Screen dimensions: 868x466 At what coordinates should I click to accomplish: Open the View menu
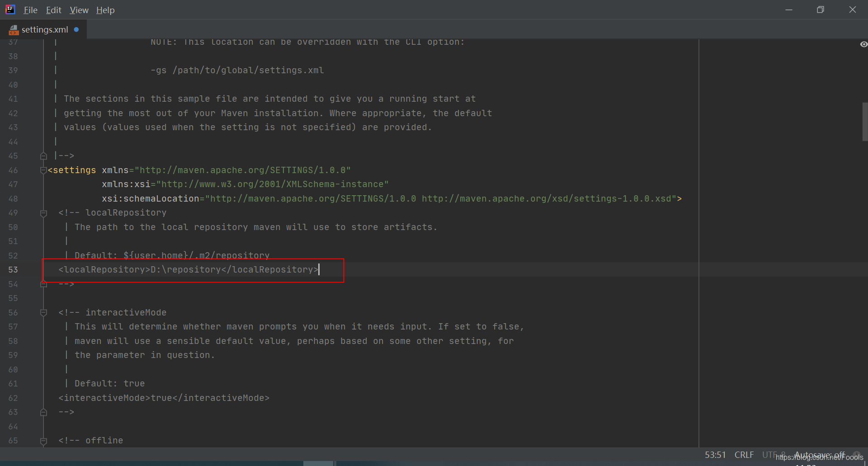pyautogui.click(x=79, y=10)
